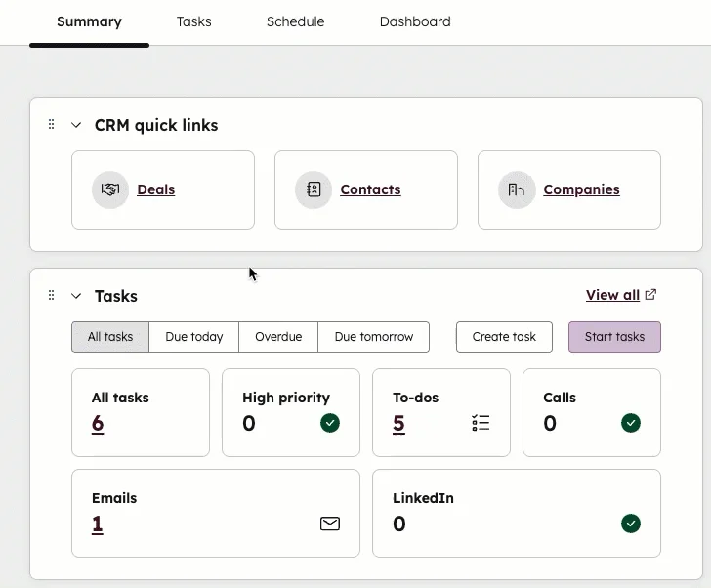711x588 pixels.
Task: Select the Overdue filter
Action: 278,337
